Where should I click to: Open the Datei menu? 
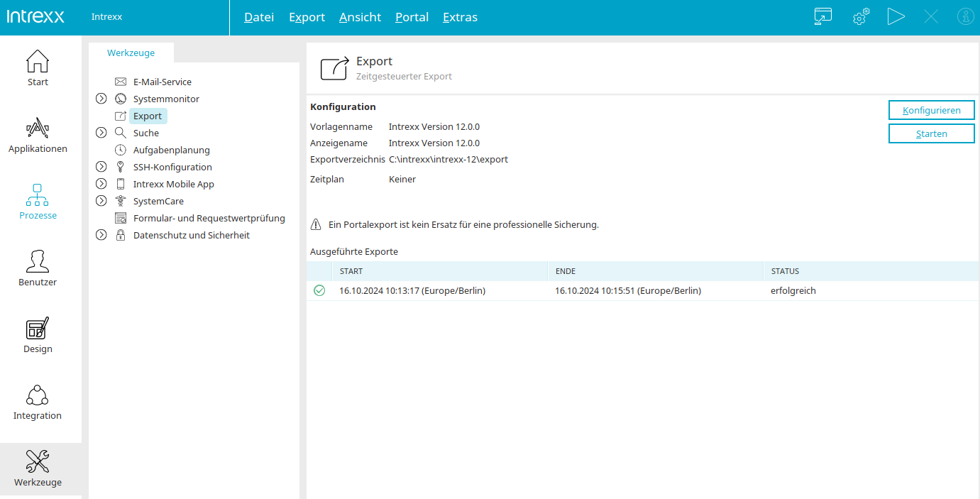(259, 17)
